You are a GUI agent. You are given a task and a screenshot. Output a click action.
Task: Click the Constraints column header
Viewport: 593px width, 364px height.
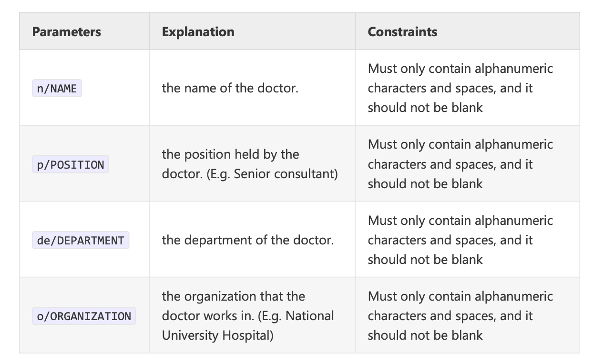402,32
